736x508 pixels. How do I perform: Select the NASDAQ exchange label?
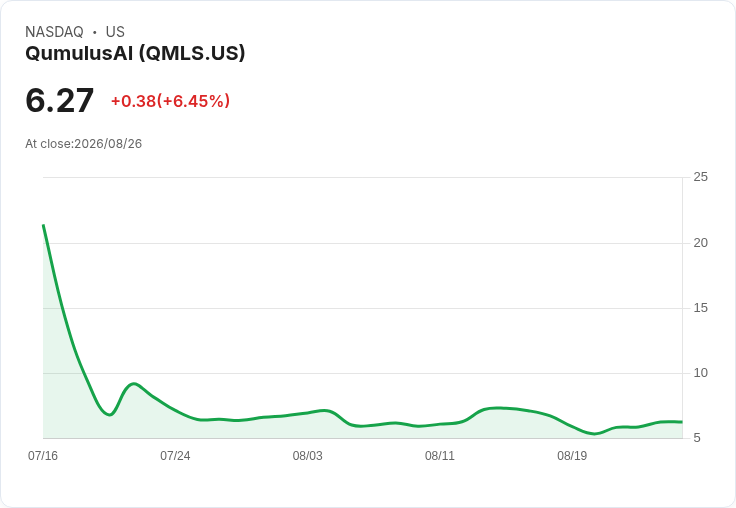pos(54,32)
